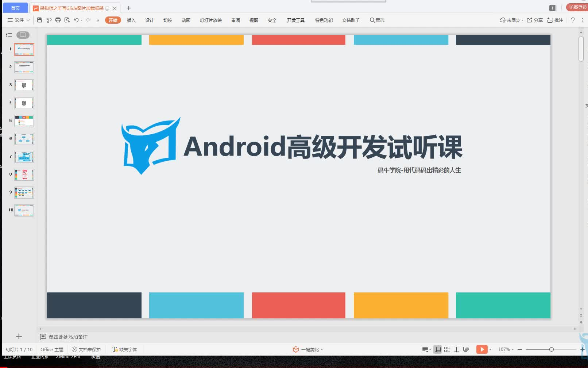This screenshot has width=588, height=368.
Task: Open Print Preview from quick toolbar
Action: 67,20
